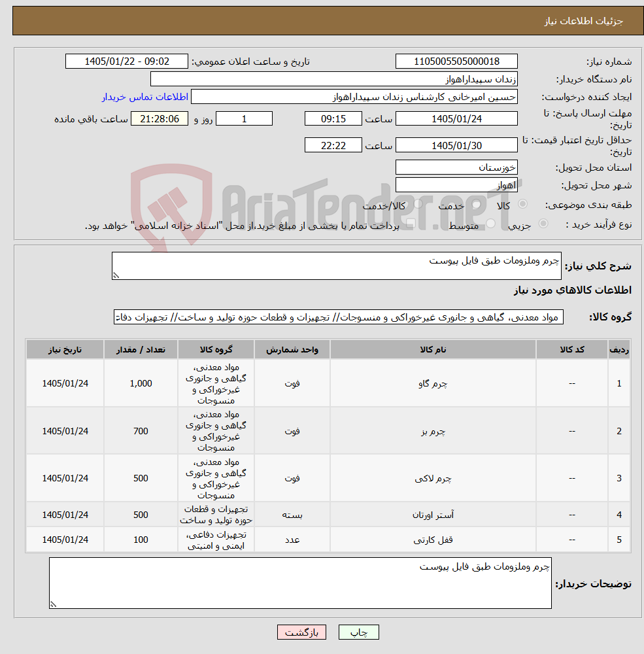The width and height of the screenshot is (644, 654).
Task: Click the unit بسته cell
Action: point(292,515)
